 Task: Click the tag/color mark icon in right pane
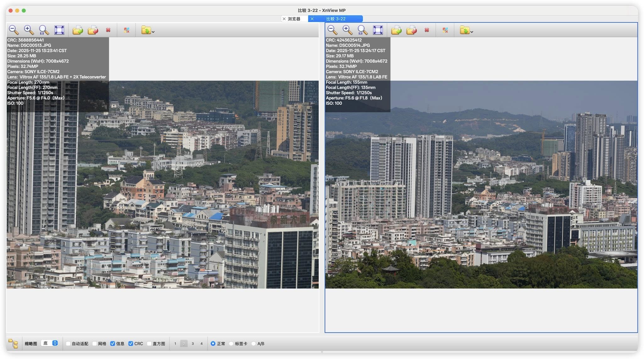tap(445, 30)
